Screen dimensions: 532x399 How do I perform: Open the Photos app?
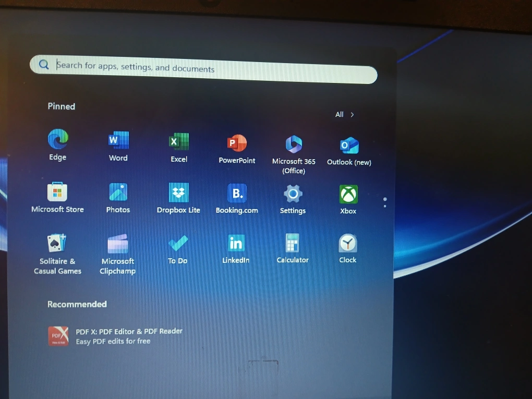(x=118, y=192)
